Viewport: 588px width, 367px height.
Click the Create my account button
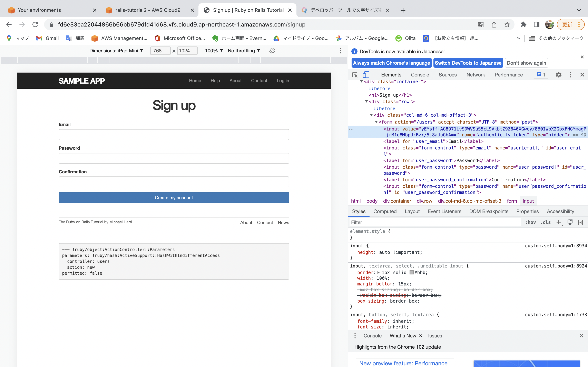(174, 198)
